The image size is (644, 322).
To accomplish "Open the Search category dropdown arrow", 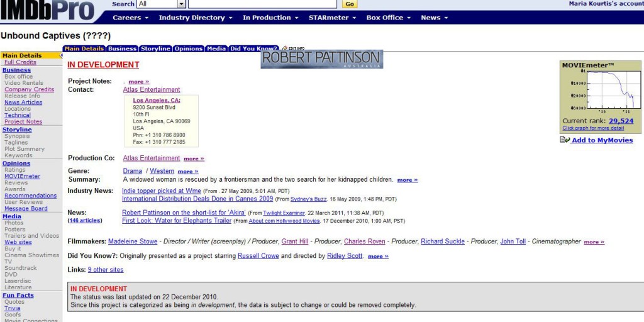I will [182, 4].
